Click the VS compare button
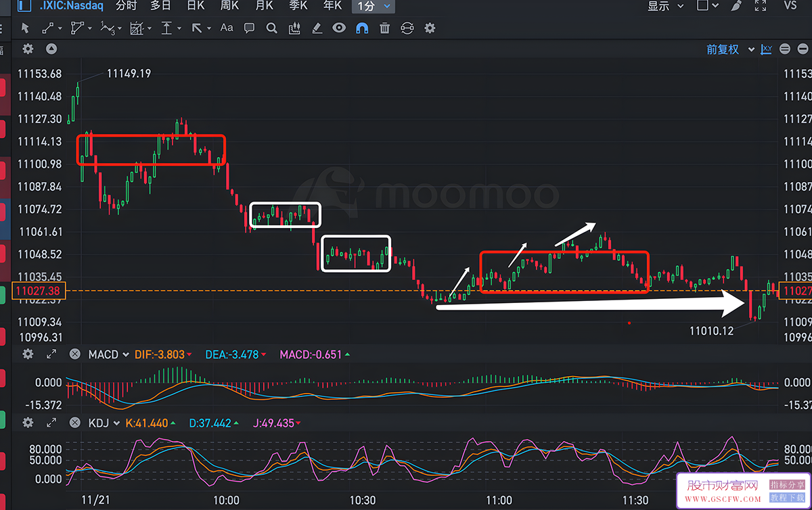Screen dimensions: 812x510 click(x=790, y=6)
